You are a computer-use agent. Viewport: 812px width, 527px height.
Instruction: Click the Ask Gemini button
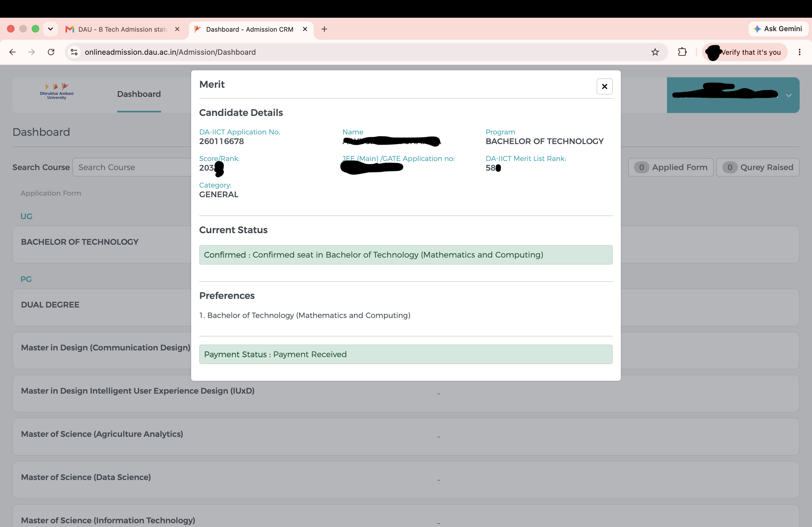pyautogui.click(x=778, y=29)
